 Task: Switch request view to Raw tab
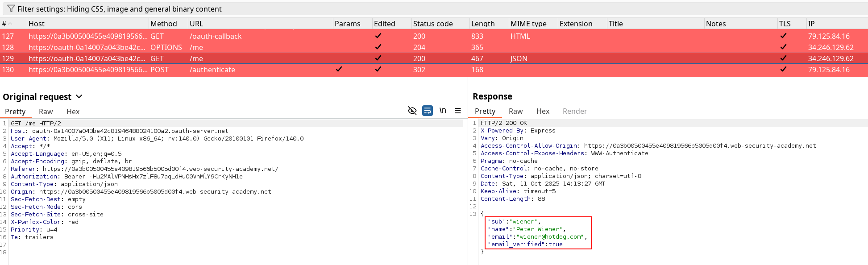46,112
